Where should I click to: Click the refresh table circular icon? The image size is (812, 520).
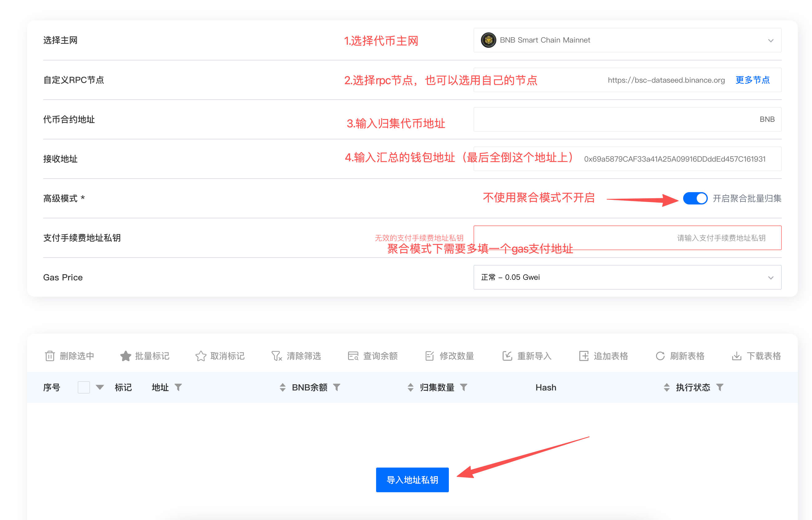click(x=660, y=356)
